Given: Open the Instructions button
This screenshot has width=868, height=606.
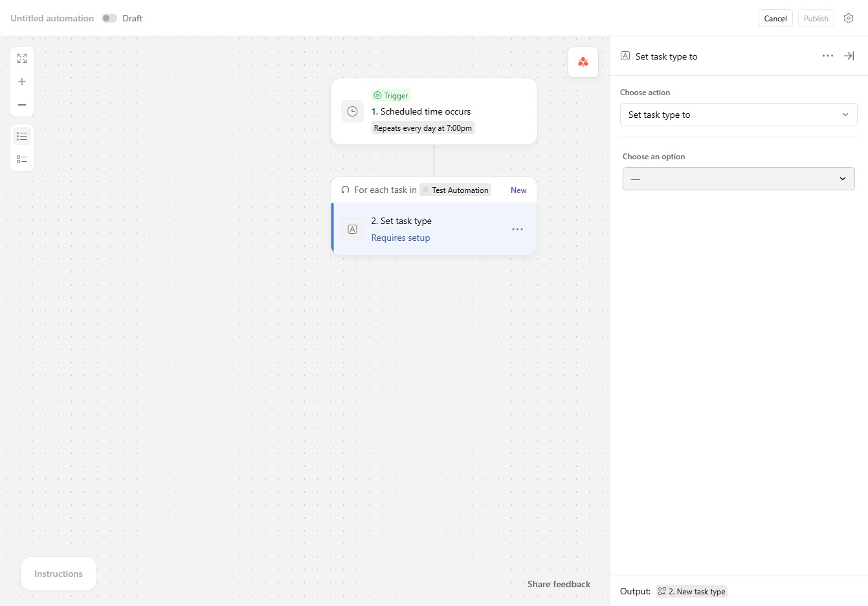Looking at the screenshot, I should 58,574.
